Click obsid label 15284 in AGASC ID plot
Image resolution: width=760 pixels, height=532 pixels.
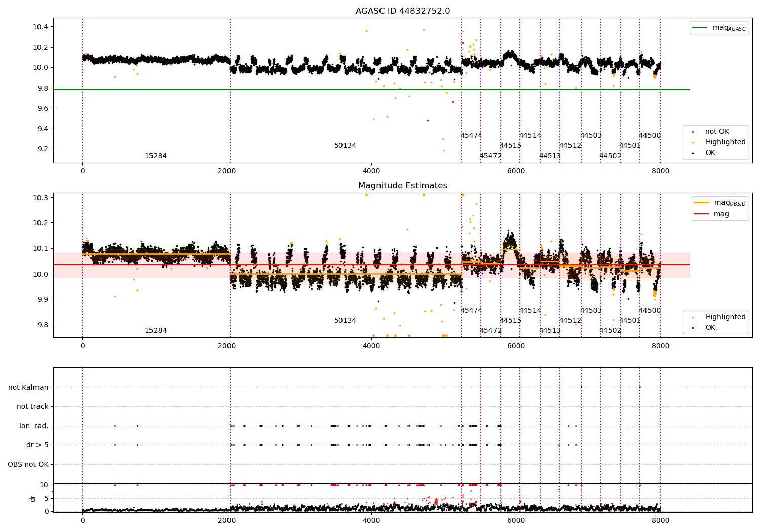(156, 156)
